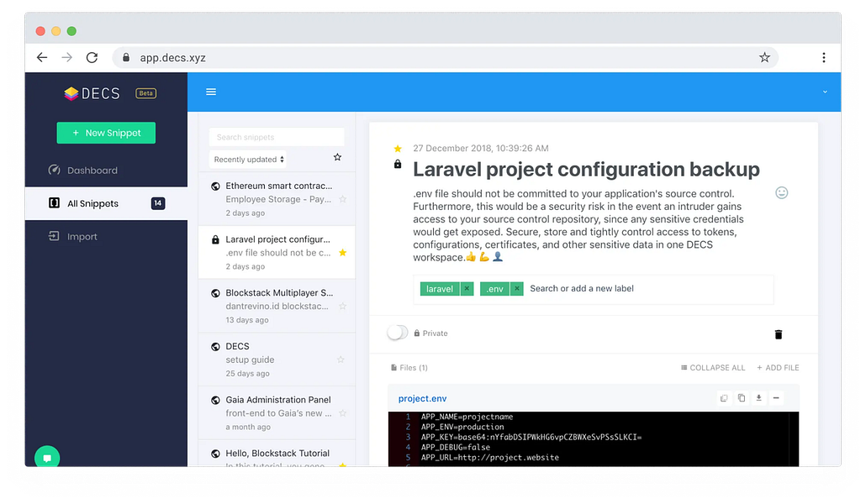Click the APP_URL line in code
The image size is (866, 504).
pos(490,458)
